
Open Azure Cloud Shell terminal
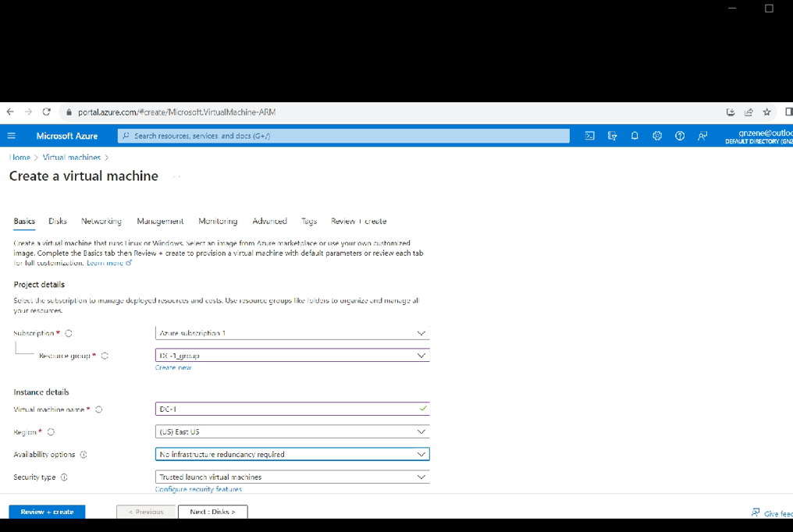click(589, 136)
